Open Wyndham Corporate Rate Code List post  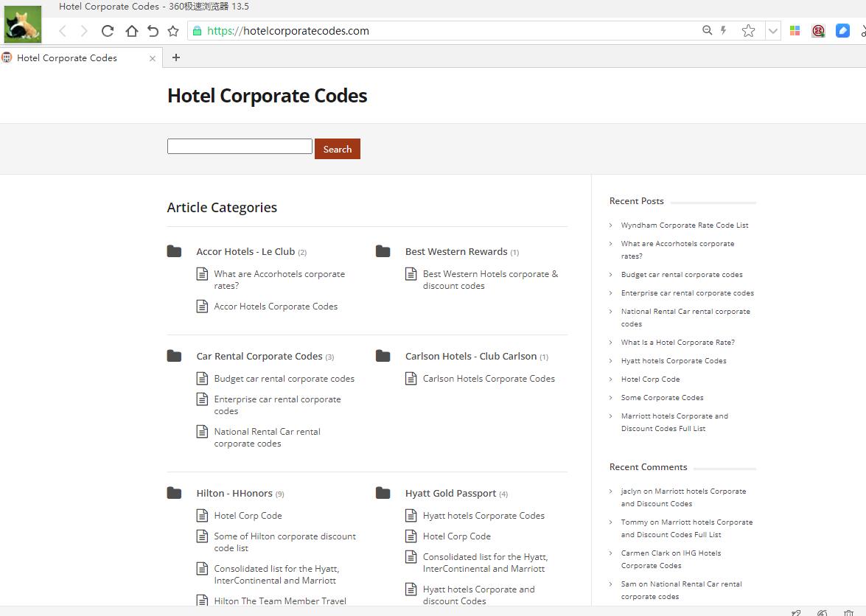click(x=685, y=225)
